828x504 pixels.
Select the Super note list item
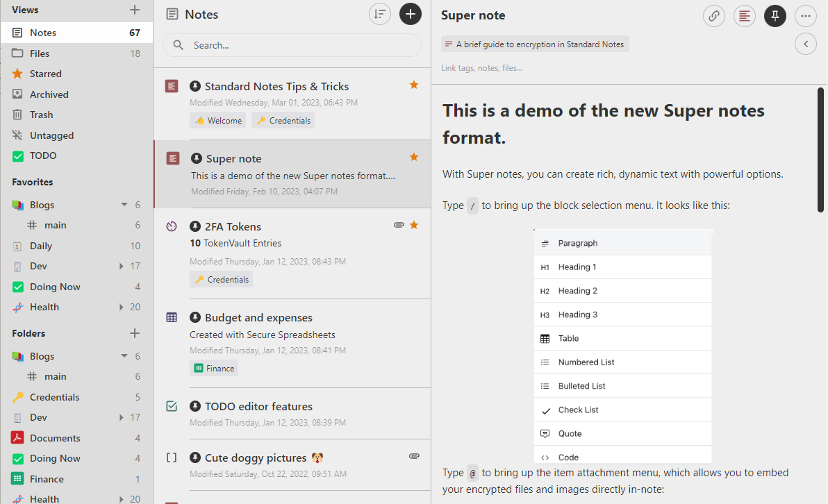292,174
